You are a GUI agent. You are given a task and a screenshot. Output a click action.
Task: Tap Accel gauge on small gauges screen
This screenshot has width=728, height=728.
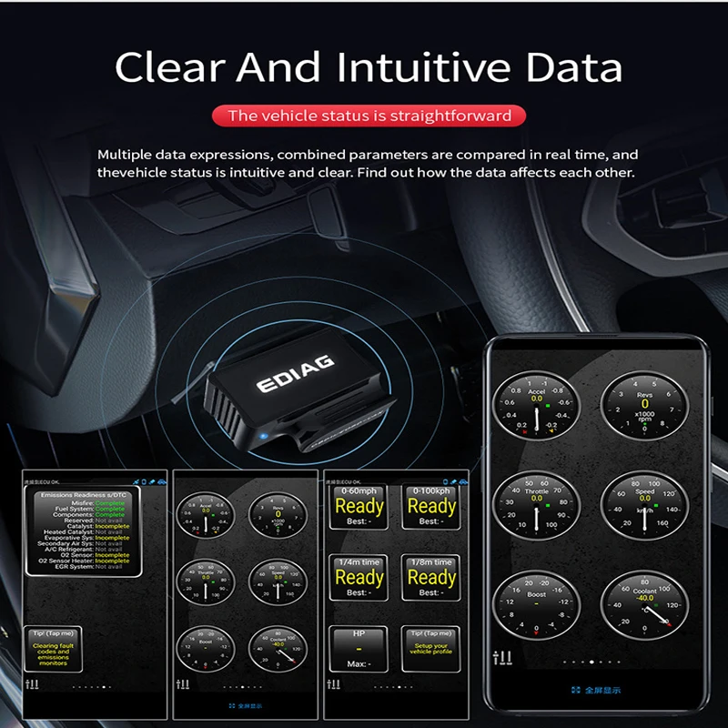(206, 515)
